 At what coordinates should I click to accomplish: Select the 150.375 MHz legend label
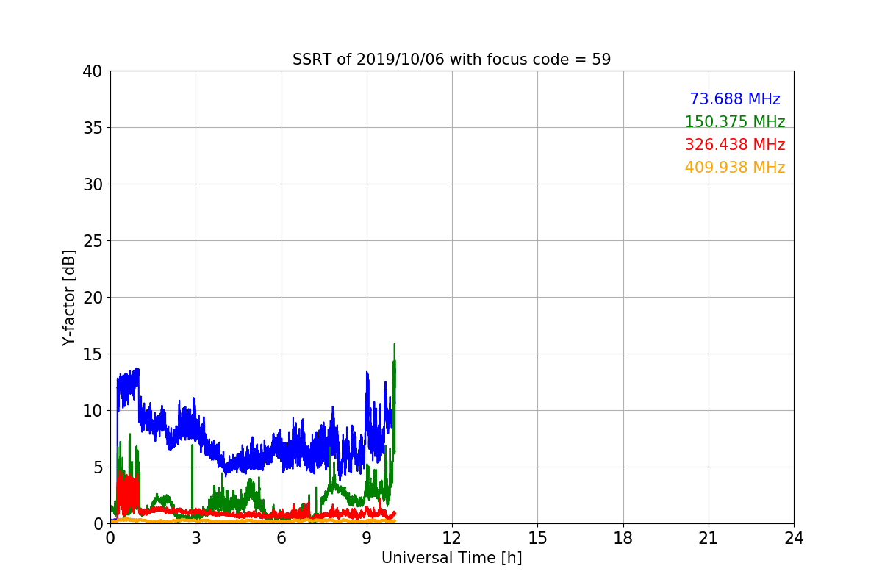click(x=735, y=122)
